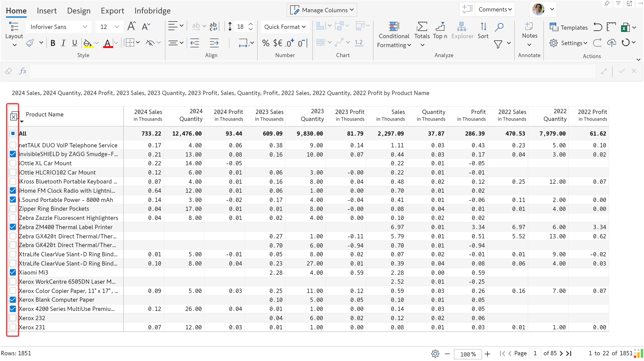Click the page number input field

click(x=535, y=353)
